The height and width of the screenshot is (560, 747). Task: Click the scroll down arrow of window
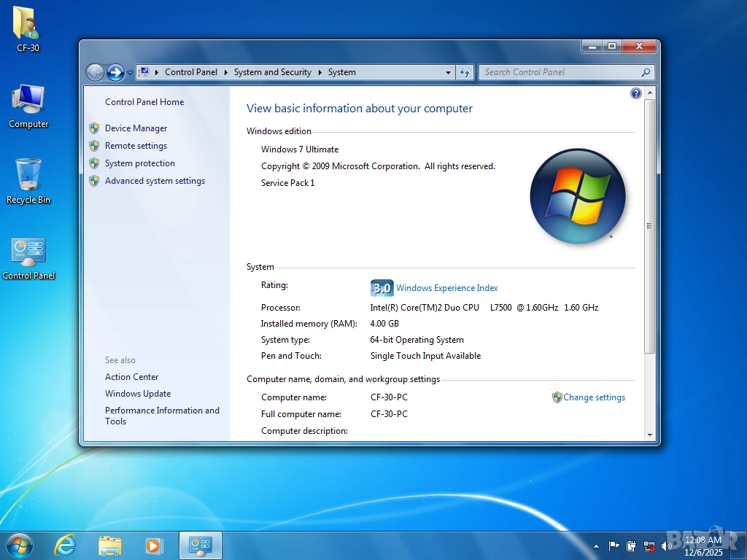[x=649, y=435]
